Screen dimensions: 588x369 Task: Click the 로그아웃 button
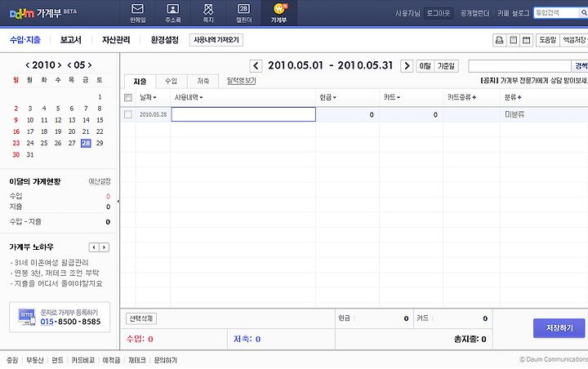(439, 13)
